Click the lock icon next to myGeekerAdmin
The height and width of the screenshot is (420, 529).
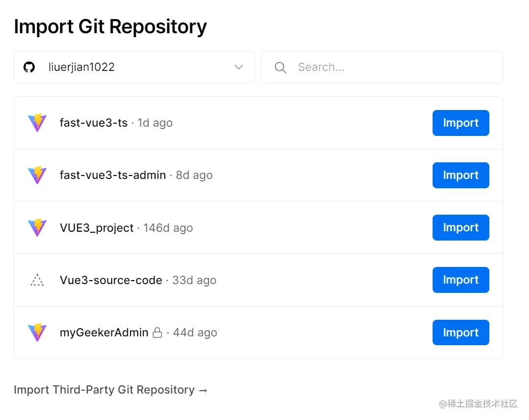point(157,333)
